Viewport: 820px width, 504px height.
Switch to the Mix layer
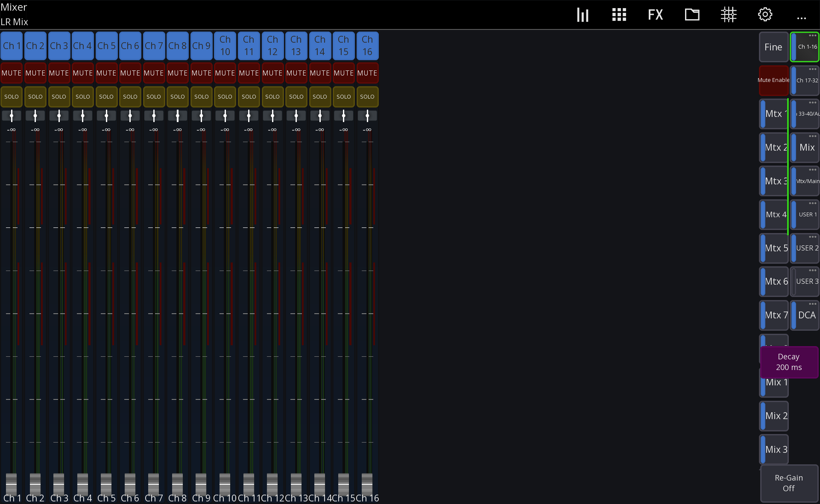tap(805, 148)
